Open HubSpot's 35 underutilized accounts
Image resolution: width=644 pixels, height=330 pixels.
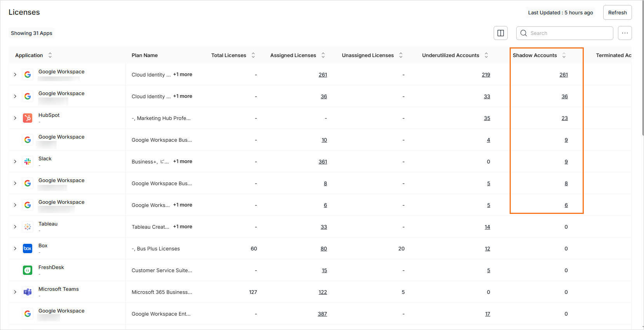click(x=487, y=118)
